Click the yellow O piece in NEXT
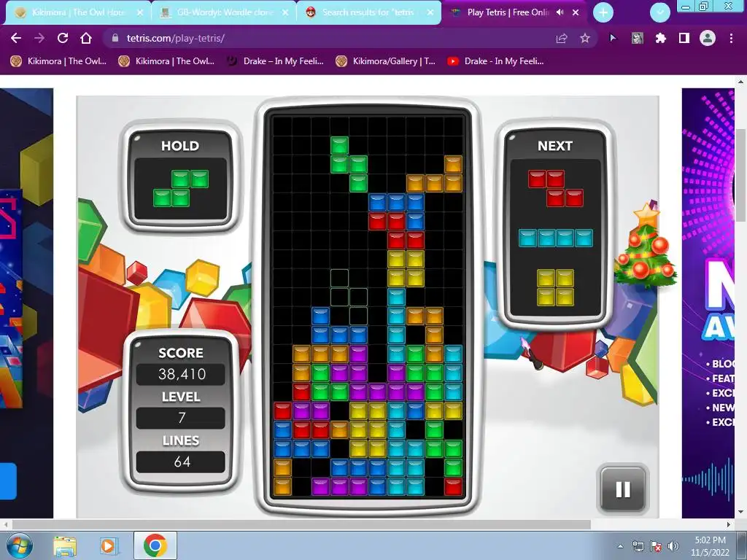Screen dimensions: 747x560 click(555, 287)
